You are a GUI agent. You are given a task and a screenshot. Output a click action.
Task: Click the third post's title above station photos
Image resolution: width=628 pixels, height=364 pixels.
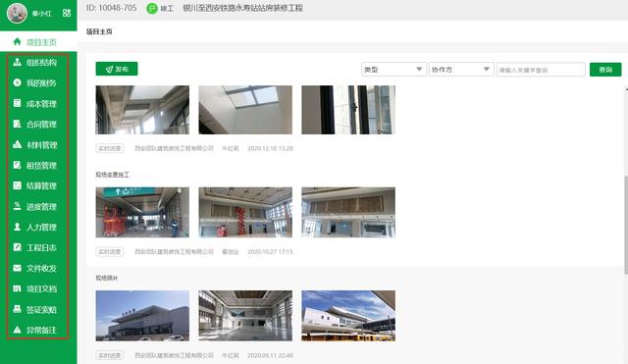tap(107, 278)
